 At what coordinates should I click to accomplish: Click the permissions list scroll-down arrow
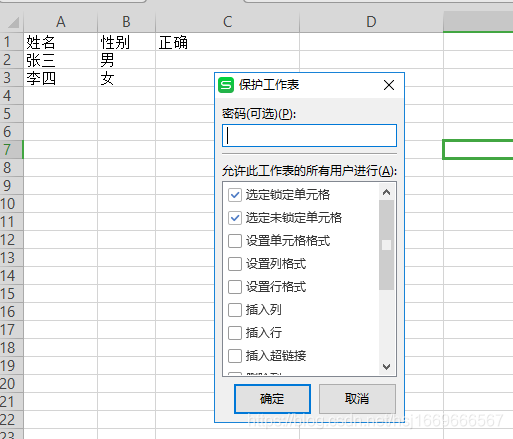(x=387, y=367)
